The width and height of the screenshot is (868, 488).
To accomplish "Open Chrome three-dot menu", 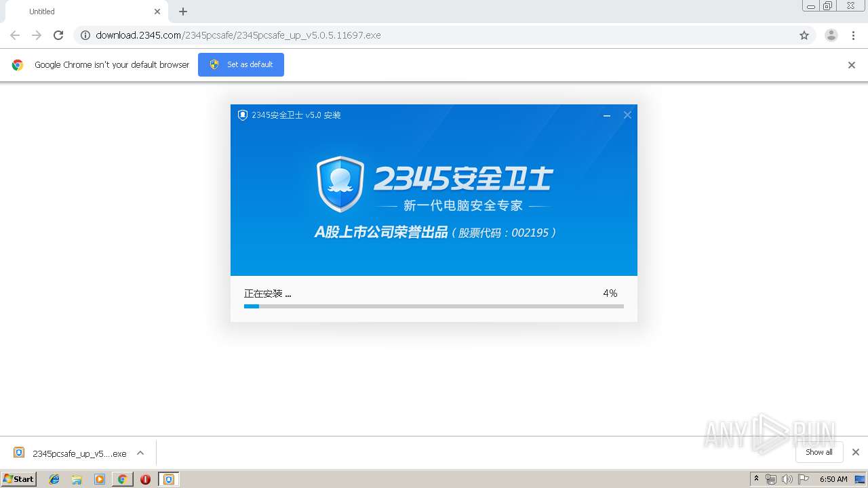I will coord(853,35).
